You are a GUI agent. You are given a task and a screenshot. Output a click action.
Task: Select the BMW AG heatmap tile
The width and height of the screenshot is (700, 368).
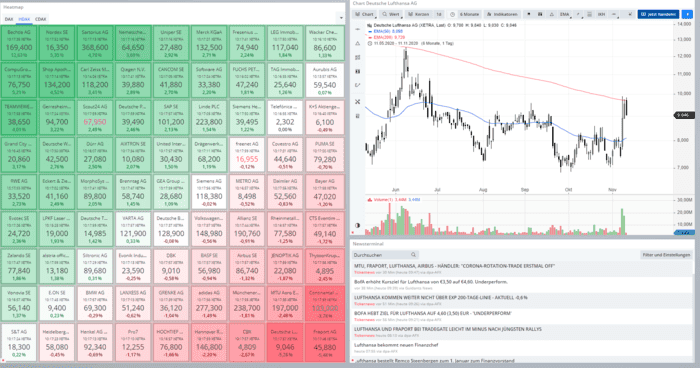coord(95,304)
